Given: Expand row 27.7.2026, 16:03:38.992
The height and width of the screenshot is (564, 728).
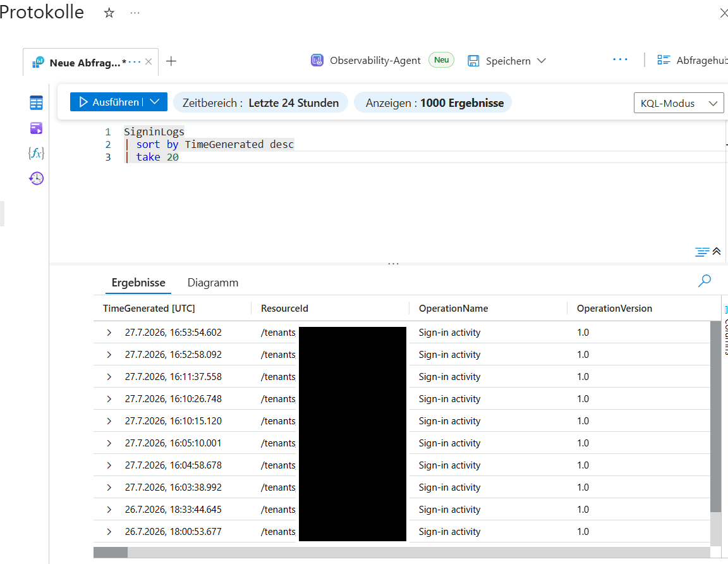Looking at the screenshot, I should (x=109, y=487).
